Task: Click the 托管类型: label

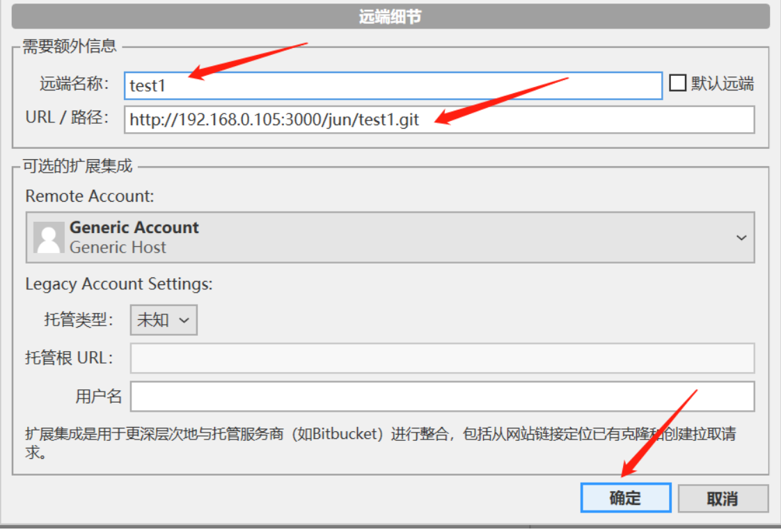Action: [79, 319]
